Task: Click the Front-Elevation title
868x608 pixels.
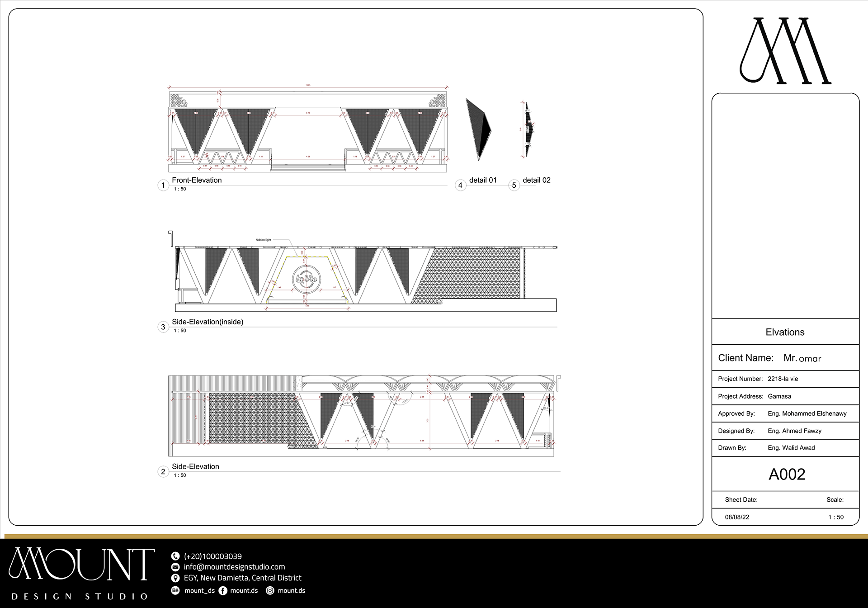Action: [197, 180]
